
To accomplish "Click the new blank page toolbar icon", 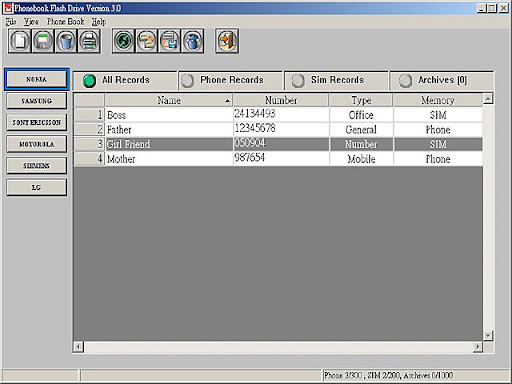I will click(20, 41).
